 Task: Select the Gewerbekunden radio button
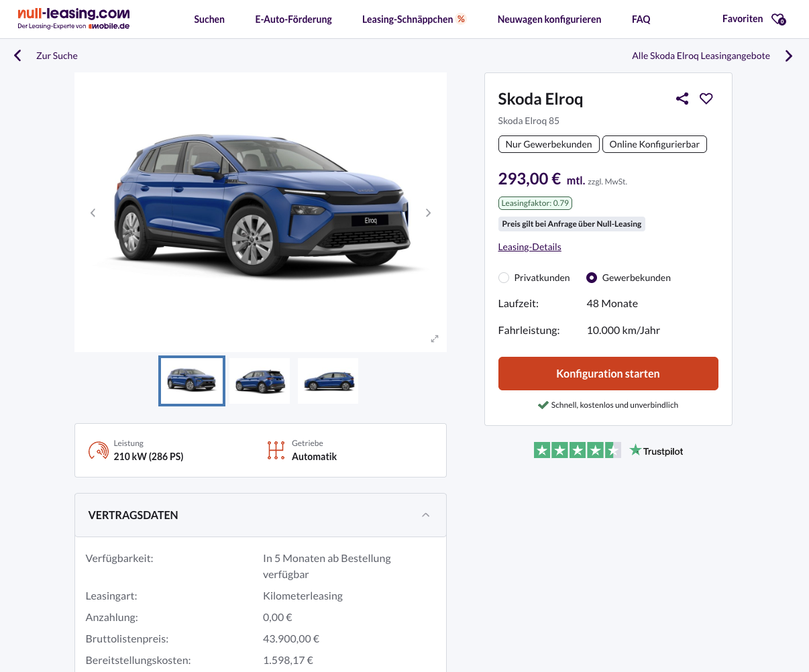pyautogui.click(x=592, y=278)
